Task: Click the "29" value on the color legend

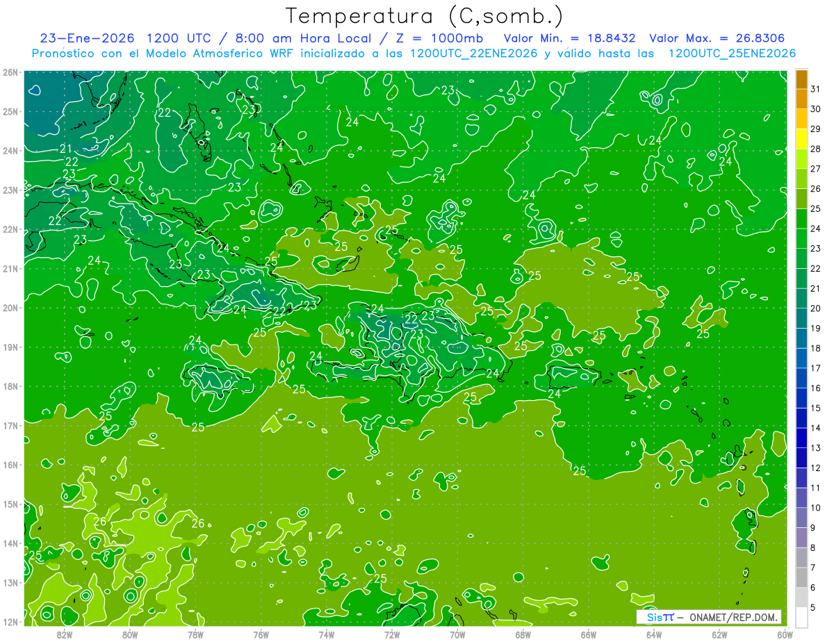Action: (x=816, y=129)
